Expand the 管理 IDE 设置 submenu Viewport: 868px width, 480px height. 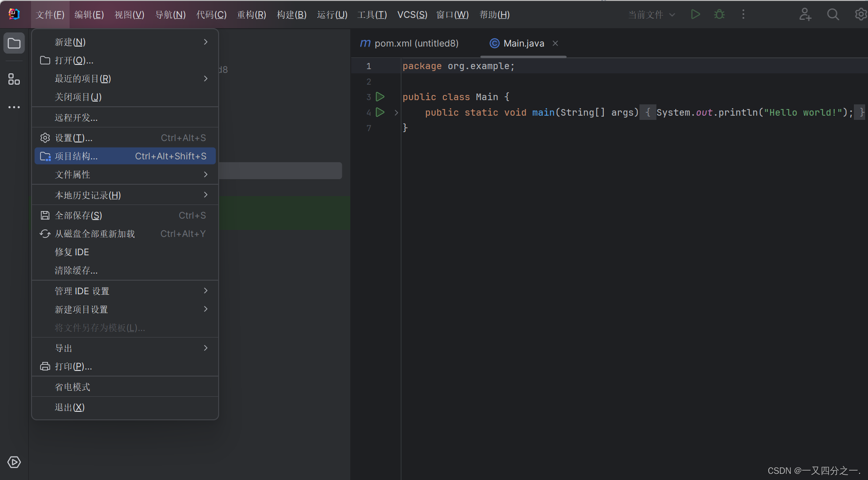[125, 291]
